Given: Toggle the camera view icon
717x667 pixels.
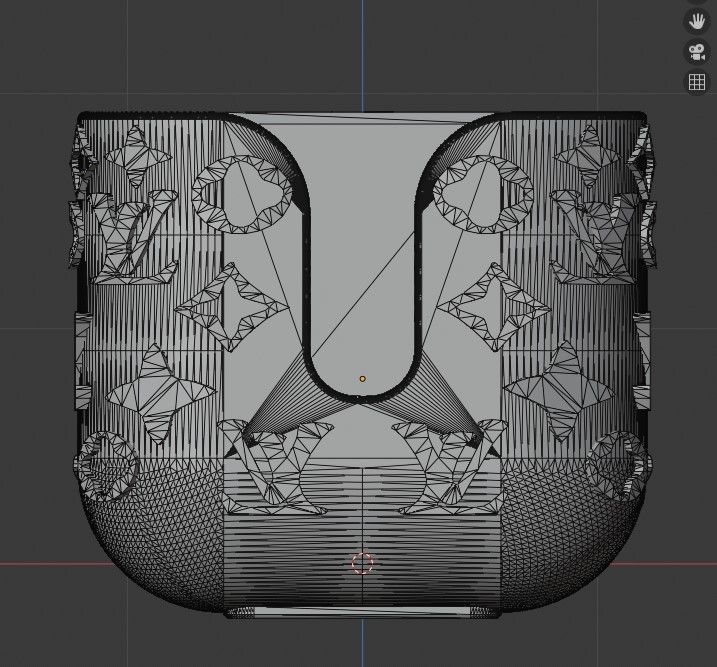Looking at the screenshot, I should pyautogui.click(x=696, y=52).
